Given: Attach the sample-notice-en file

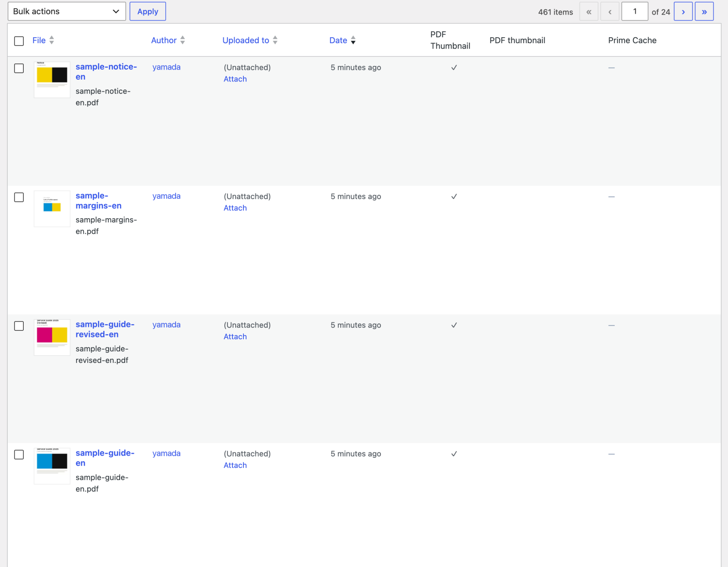Looking at the screenshot, I should (x=235, y=79).
